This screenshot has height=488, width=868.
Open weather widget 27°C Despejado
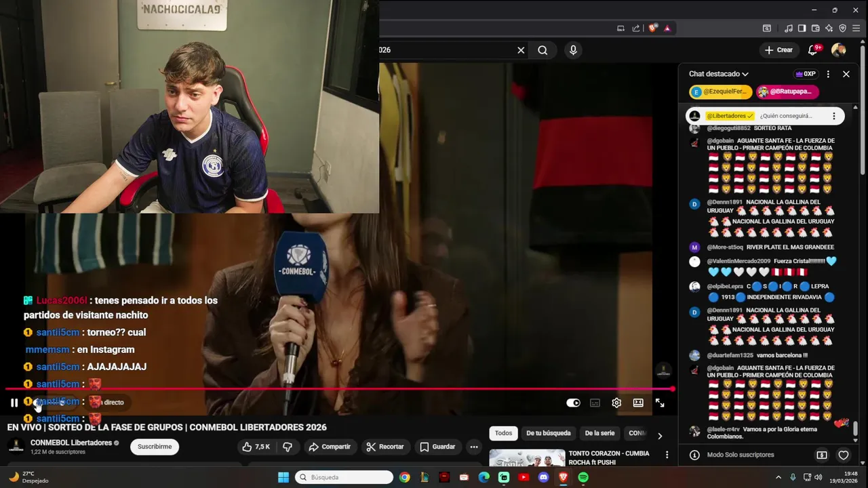click(x=28, y=477)
